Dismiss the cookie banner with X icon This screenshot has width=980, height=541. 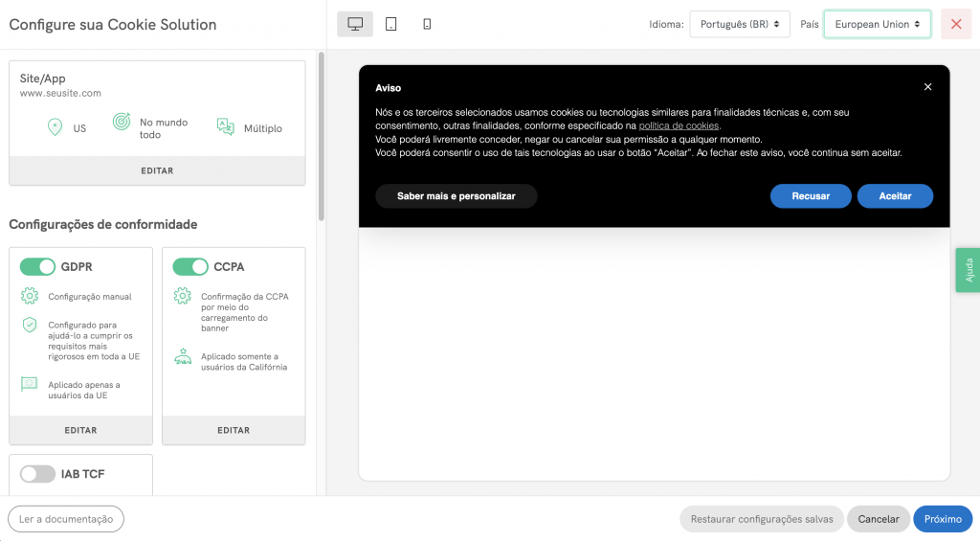927,87
